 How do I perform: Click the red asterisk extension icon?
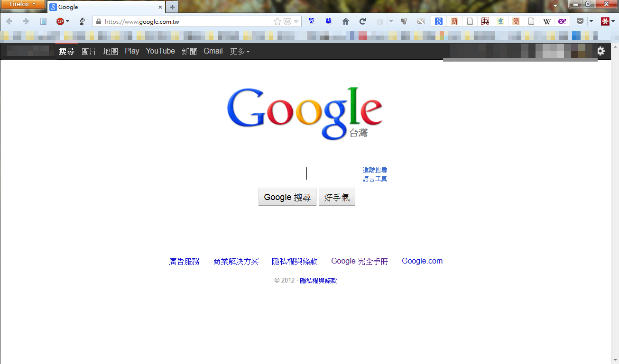[x=605, y=21]
